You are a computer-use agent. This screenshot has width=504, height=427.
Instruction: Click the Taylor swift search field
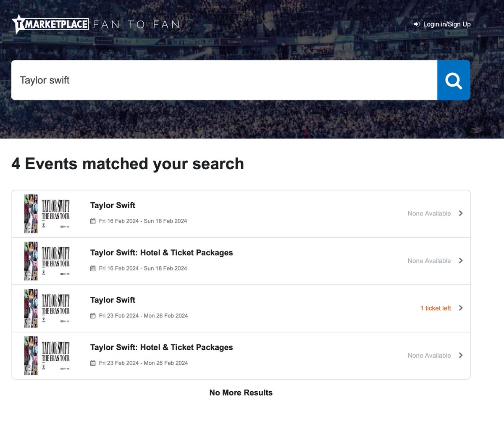tap(224, 80)
